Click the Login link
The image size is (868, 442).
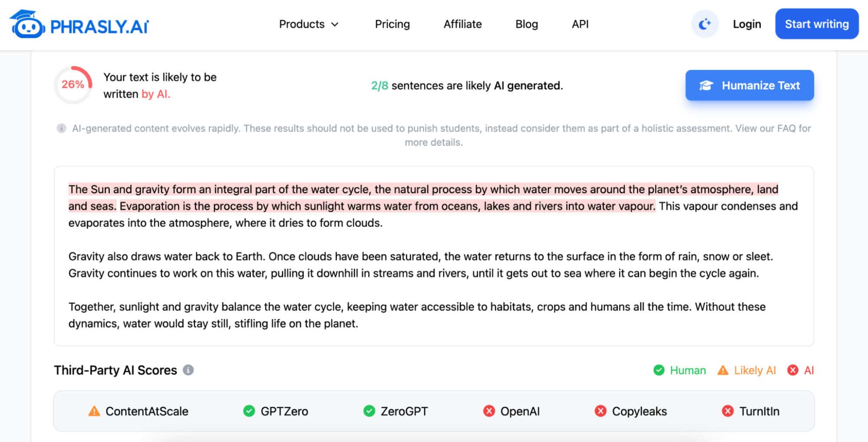(x=746, y=24)
